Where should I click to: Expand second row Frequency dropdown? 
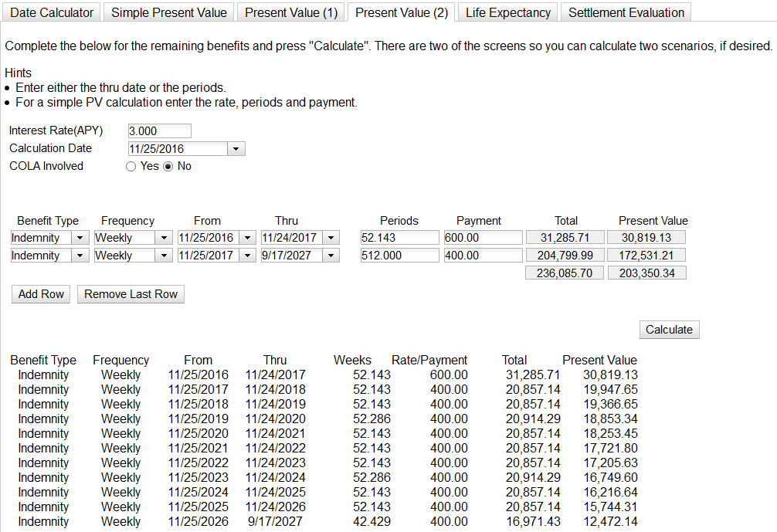tap(164, 256)
